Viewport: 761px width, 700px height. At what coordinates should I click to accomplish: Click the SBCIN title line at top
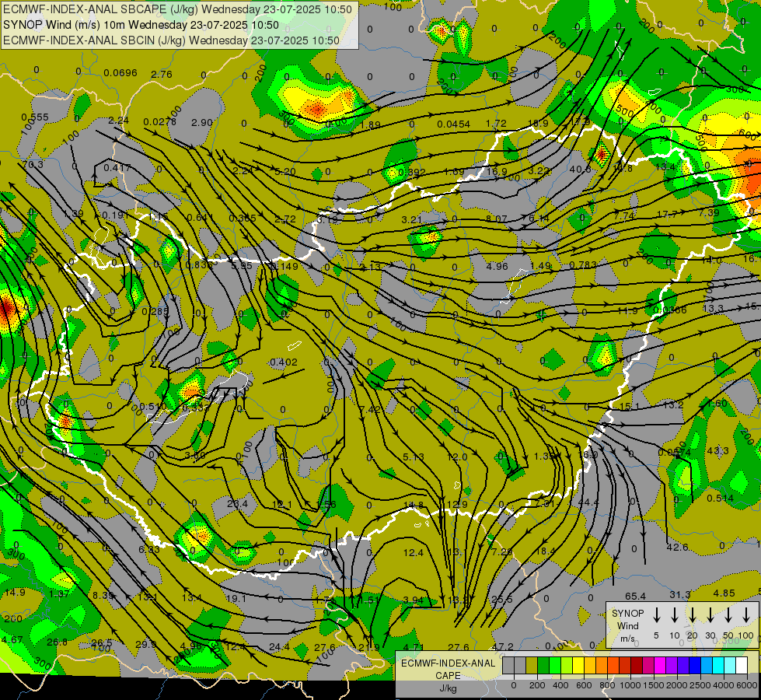[171, 40]
